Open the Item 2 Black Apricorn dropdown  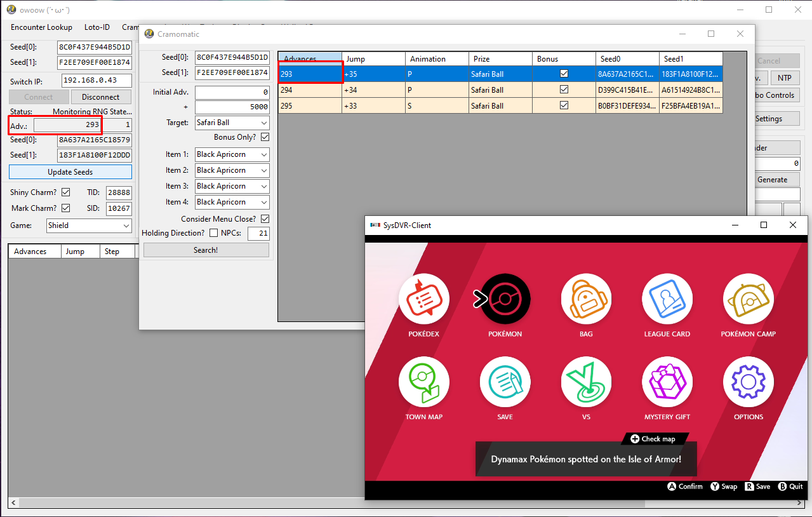pos(232,170)
